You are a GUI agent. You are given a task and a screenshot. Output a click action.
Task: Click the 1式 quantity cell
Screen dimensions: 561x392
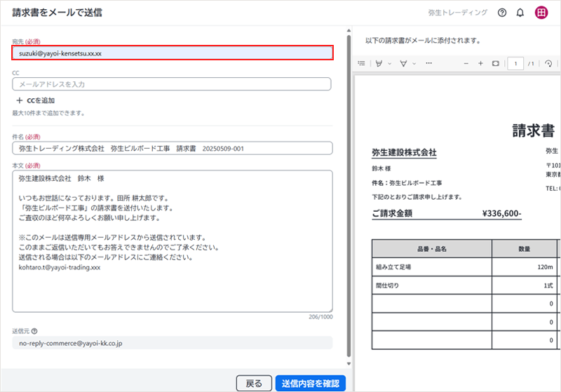click(524, 285)
